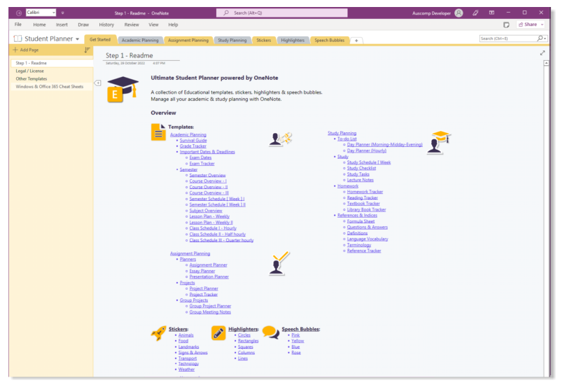Screen dimensions: 574x392
Task: Open the Circles highlighters link
Action: click(x=244, y=335)
